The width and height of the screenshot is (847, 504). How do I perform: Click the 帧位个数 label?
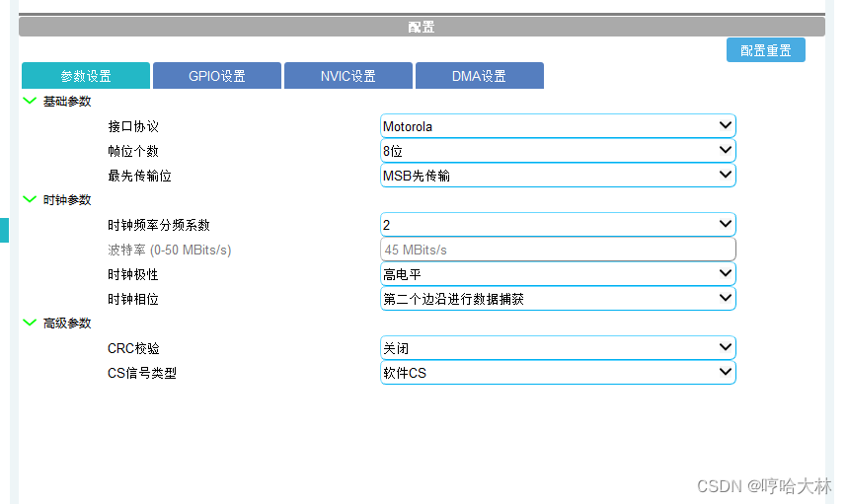point(133,151)
